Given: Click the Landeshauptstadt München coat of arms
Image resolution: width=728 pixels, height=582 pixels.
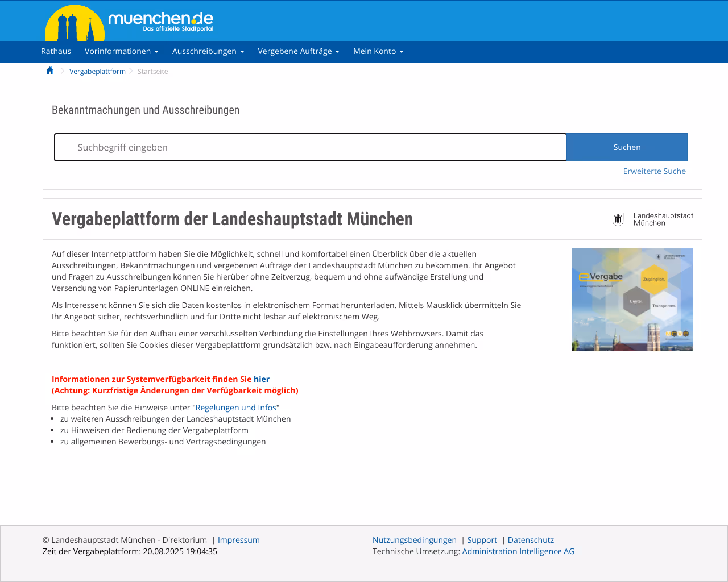Looking at the screenshot, I should (618, 219).
